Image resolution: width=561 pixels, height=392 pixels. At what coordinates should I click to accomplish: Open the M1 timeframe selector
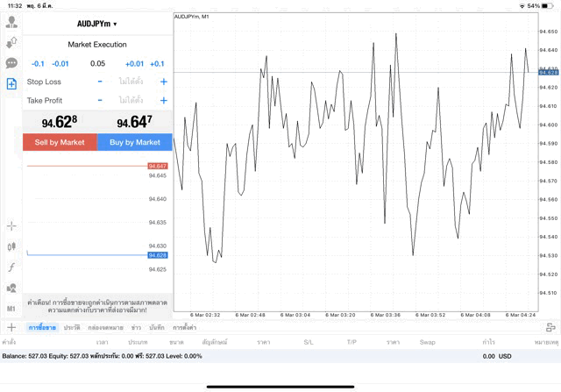pyautogui.click(x=11, y=309)
